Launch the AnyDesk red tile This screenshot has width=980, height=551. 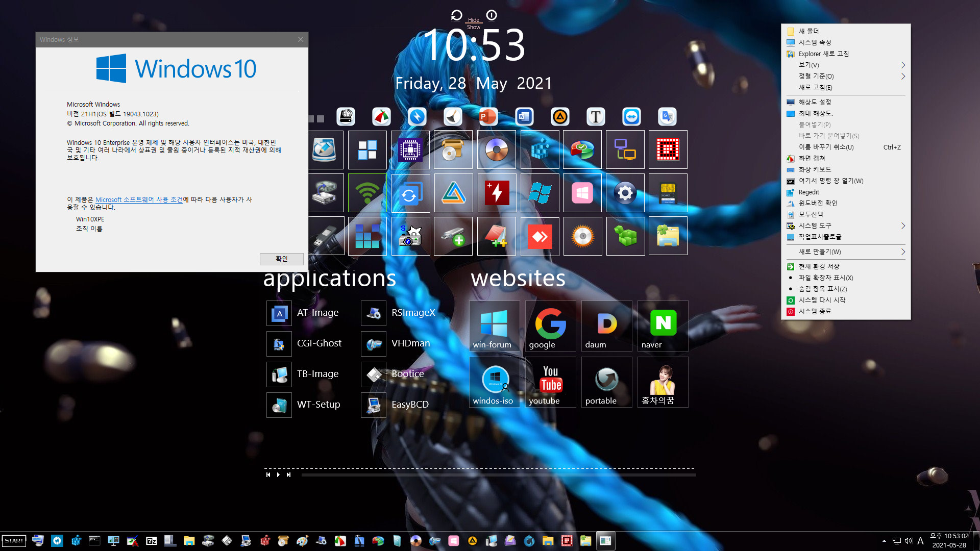[x=540, y=236]
